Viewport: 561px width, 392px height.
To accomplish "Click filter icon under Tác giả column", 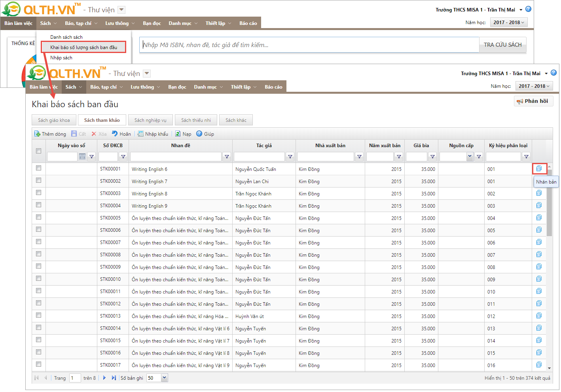I will pyautogui.click(x=290, y=157).
